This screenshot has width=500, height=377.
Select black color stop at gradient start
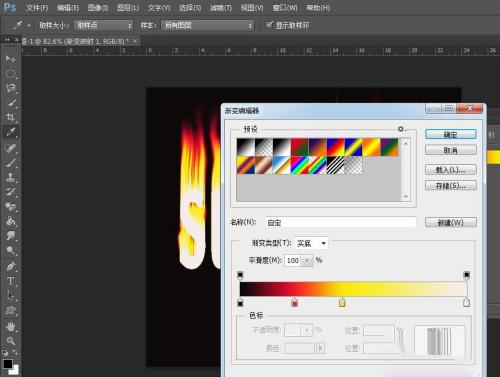(240, 302)
